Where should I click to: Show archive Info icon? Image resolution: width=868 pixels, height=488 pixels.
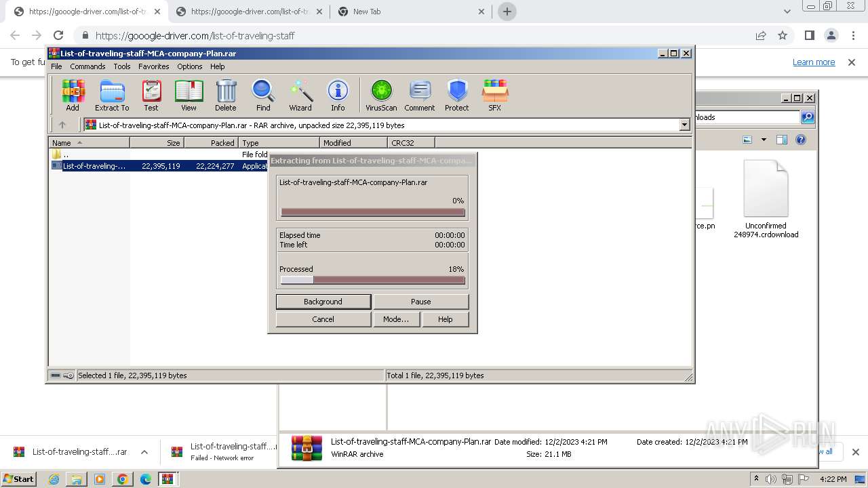[x=338, y=95]
